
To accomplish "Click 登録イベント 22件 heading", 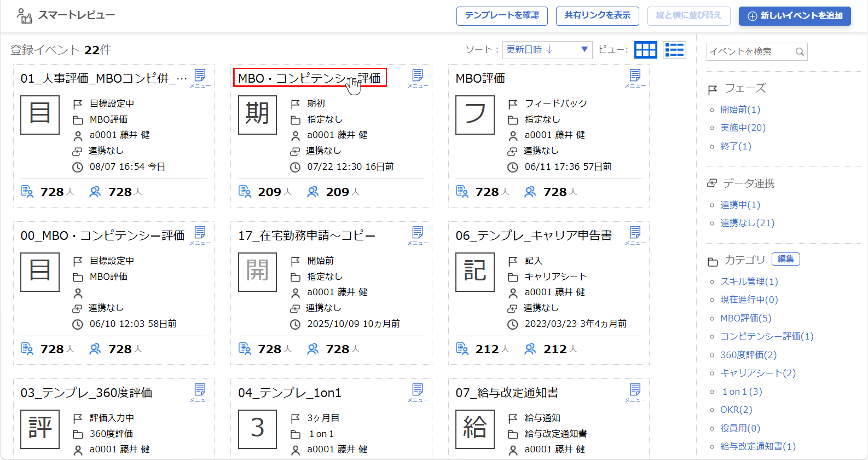I will coord(61,50).
